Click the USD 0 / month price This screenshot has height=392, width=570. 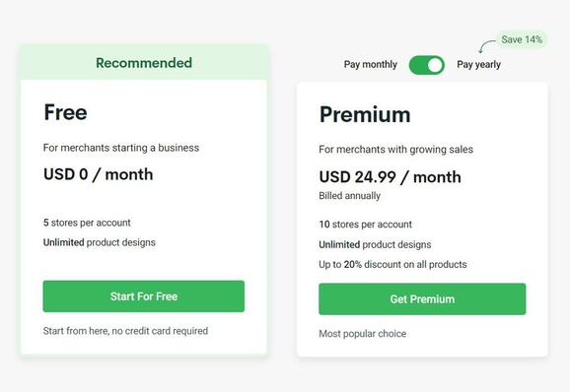coord(99,174)
